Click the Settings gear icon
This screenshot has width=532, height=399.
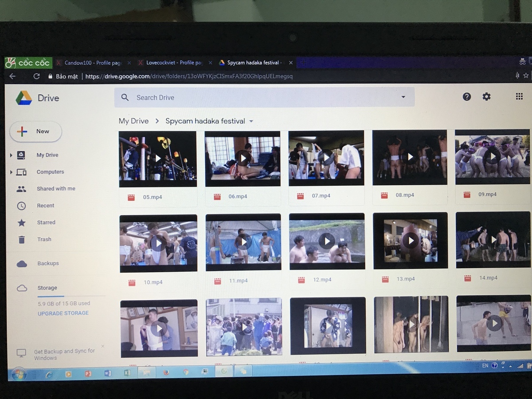point(486,97)
